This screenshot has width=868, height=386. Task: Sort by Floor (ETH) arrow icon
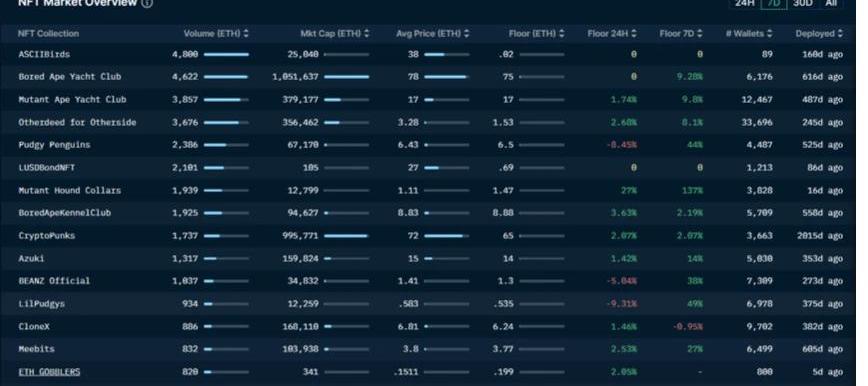tap(562, 34)
